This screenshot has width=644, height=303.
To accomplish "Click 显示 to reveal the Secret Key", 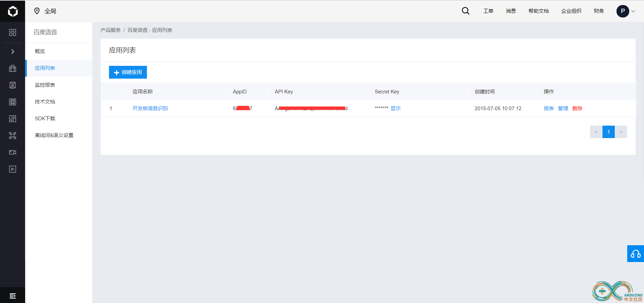I will tap(395, 108).
